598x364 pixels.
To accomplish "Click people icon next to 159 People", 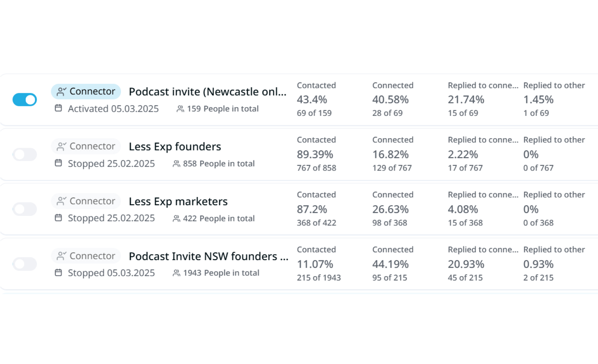I will point(180,109).
